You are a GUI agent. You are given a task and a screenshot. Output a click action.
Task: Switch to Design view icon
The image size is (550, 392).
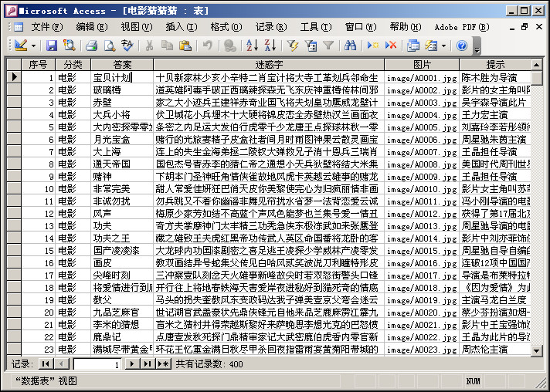21,46
